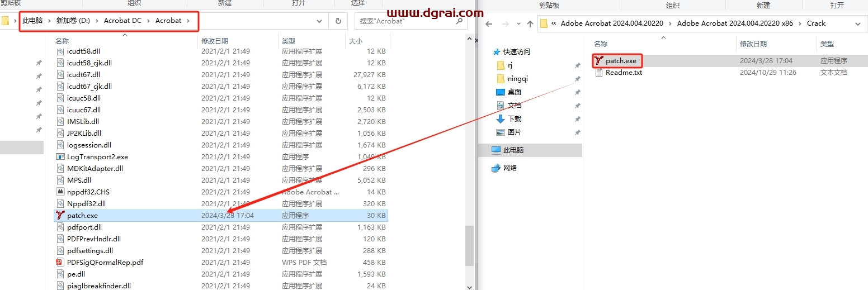Select Nppdf32.dll row

pyautogui.click(x=221, y=203)
